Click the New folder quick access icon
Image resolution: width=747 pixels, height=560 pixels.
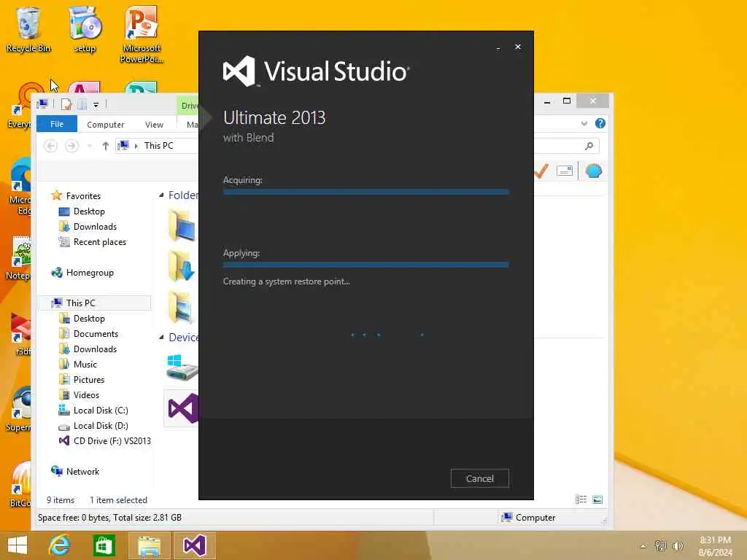coord(82,104)
